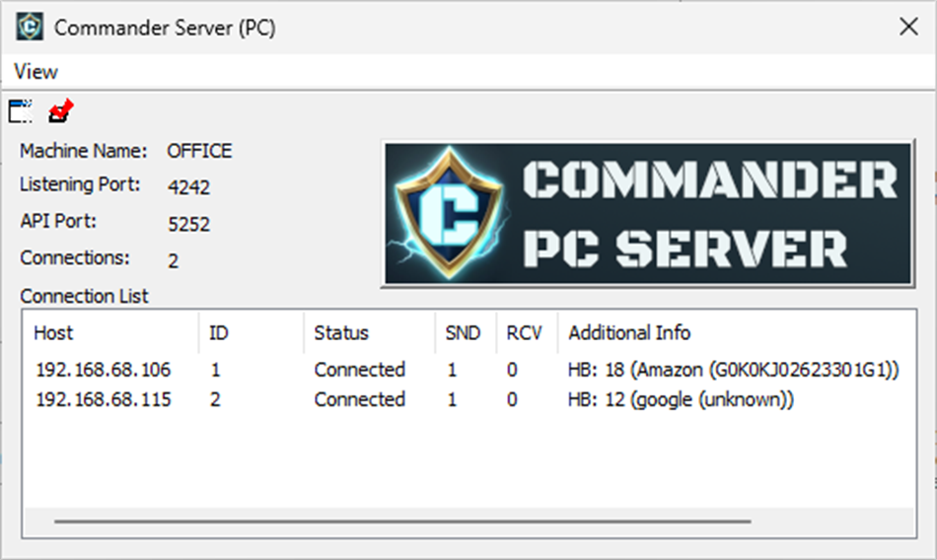Click the listening port value 4242
937x560 pixels.
tap(188, 187)
